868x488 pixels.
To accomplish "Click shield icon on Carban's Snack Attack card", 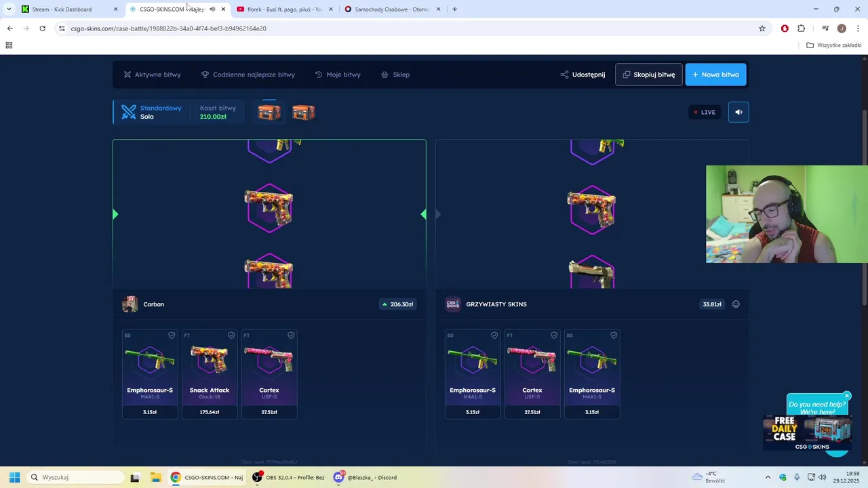I will [231, 335].
